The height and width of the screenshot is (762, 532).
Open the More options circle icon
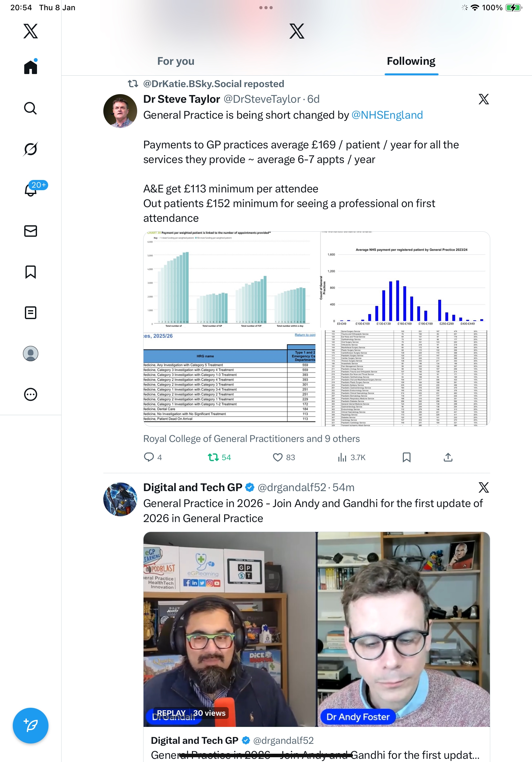click(30, 394)
